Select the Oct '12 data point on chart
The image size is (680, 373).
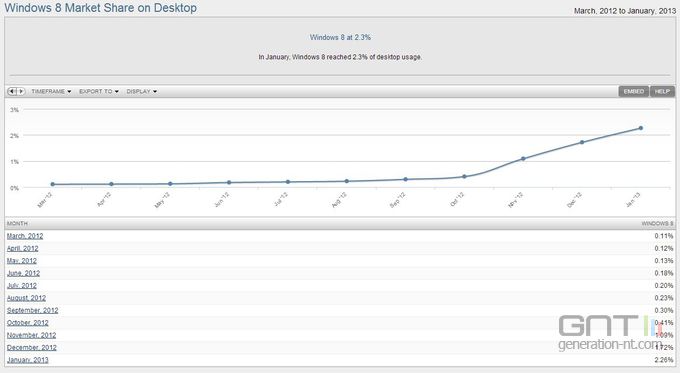coord(464,177)
